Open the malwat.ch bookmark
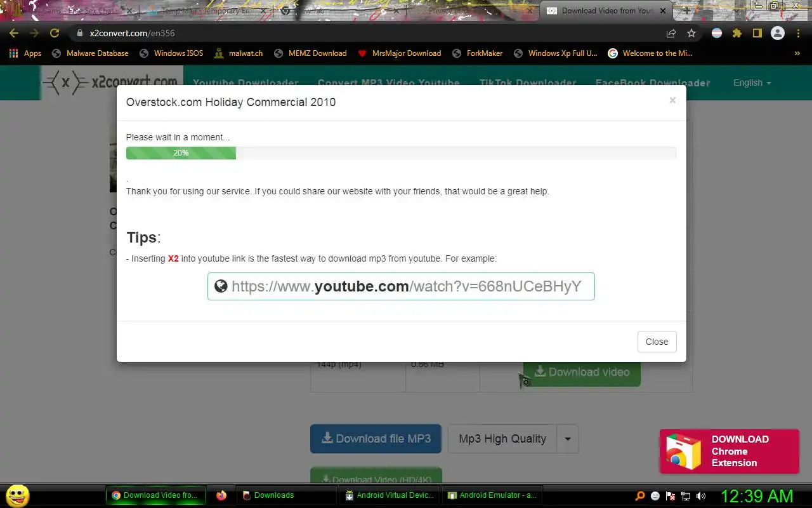 [238, 53]
